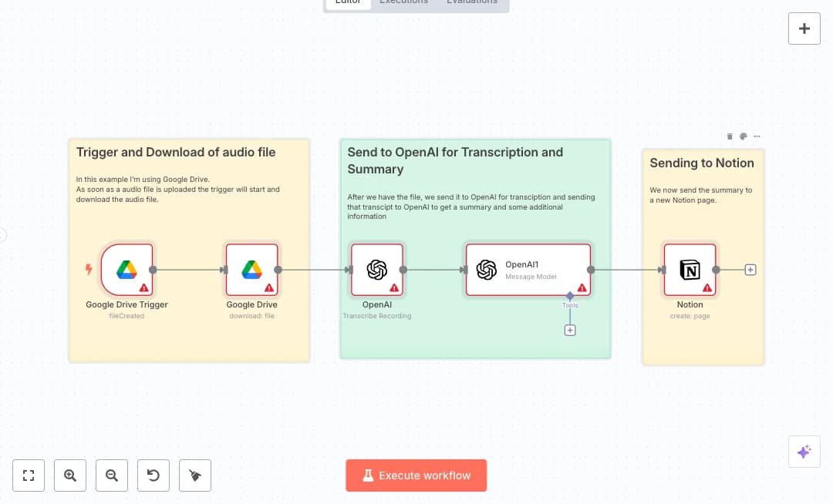Change the sticky note color
Viewport: 833px width, 504px height.
[744, 136]
